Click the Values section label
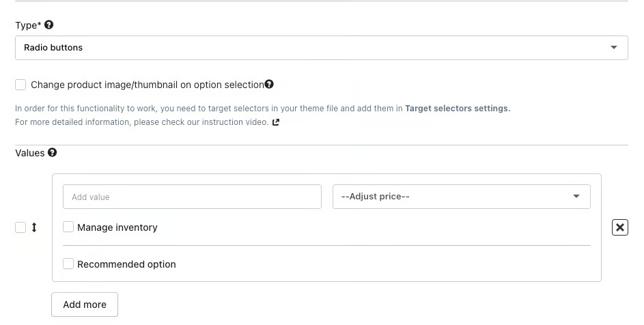Screen dimensions: 644x325 pos(29,153)
